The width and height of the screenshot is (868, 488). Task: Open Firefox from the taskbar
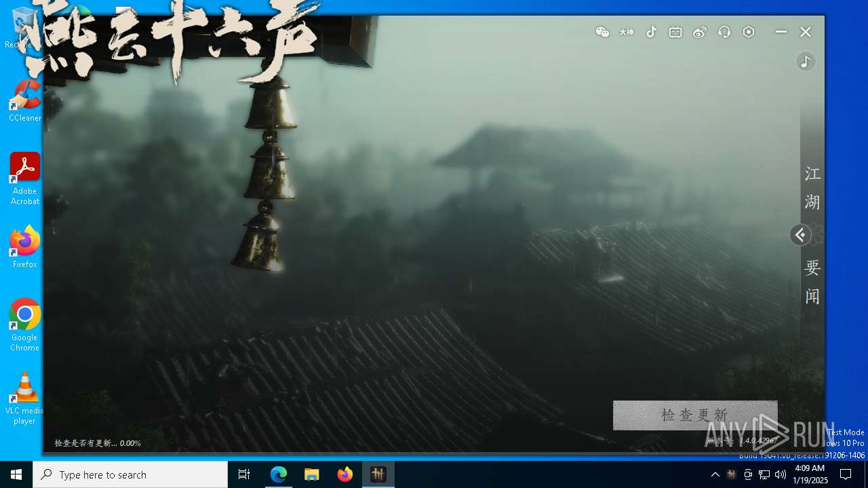coord(345,474)
